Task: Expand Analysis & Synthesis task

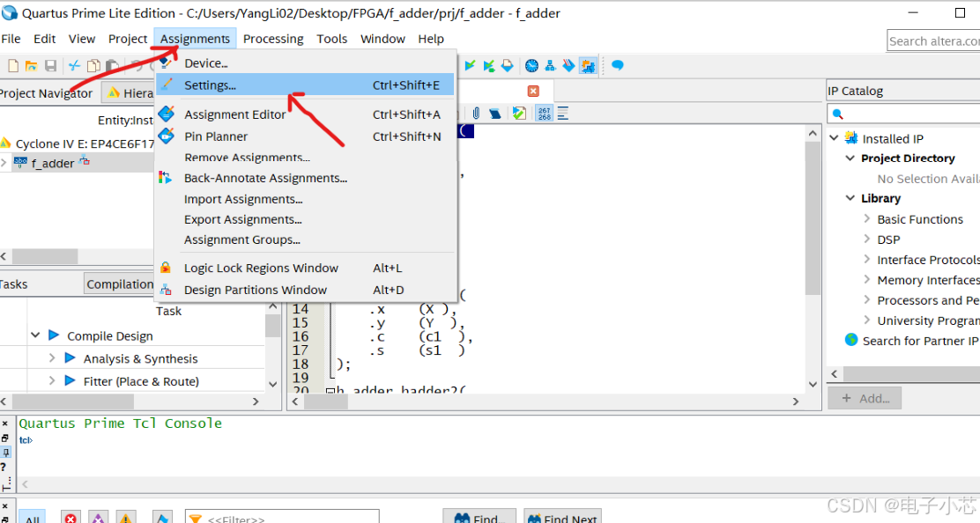Action: [52, 357]
